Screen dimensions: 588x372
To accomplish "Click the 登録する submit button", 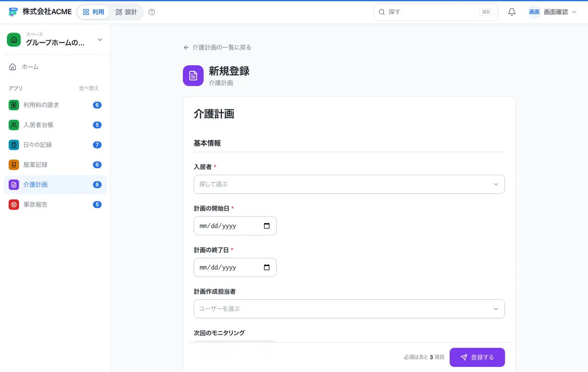I will (477, 357).
